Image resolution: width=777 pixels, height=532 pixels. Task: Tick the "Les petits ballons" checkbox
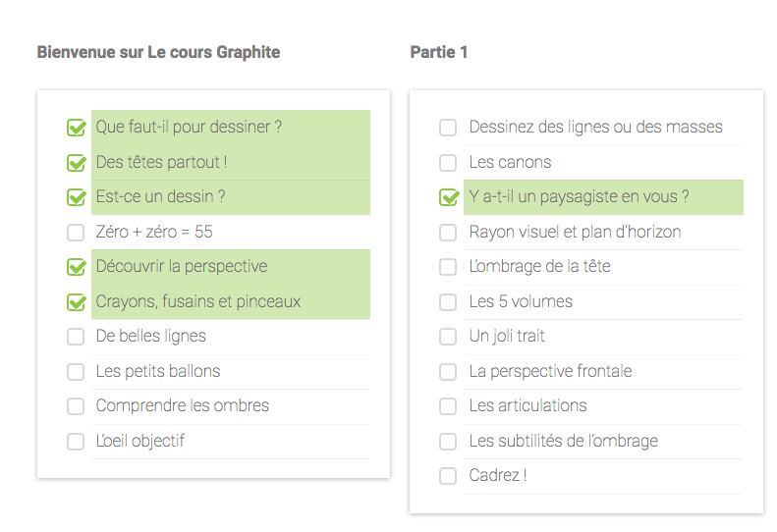[x=76, y=372]
